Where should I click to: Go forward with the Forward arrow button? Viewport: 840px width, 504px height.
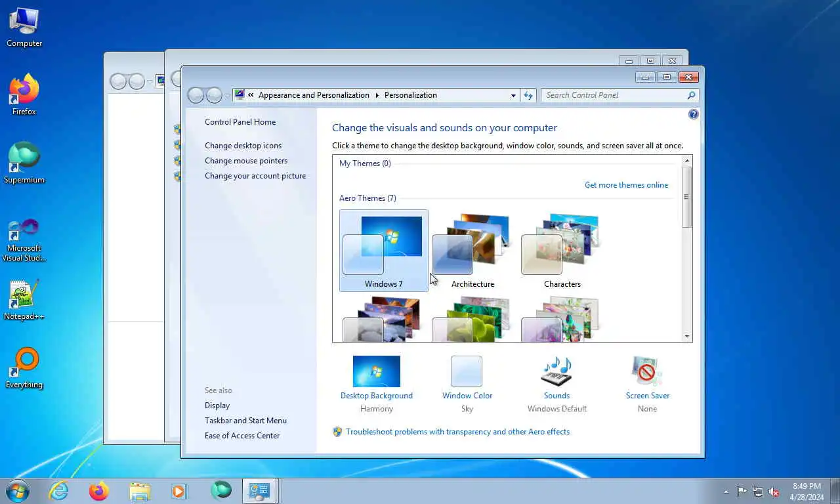coord(214,96)
